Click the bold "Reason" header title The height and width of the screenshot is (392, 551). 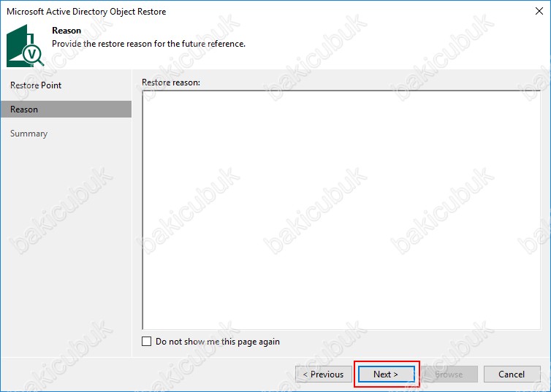[x=66, y=31]
